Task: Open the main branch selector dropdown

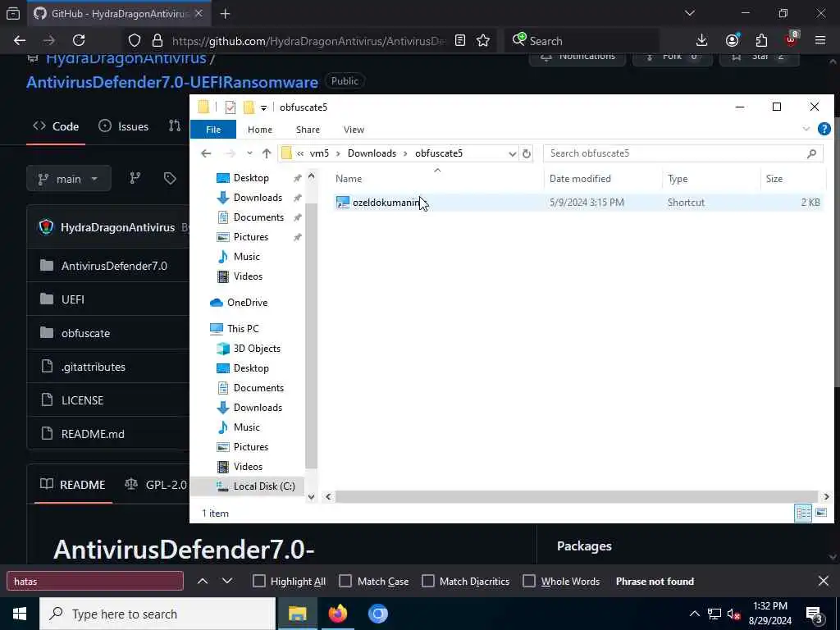Action: pyautogui.click(x=69, y=179)
